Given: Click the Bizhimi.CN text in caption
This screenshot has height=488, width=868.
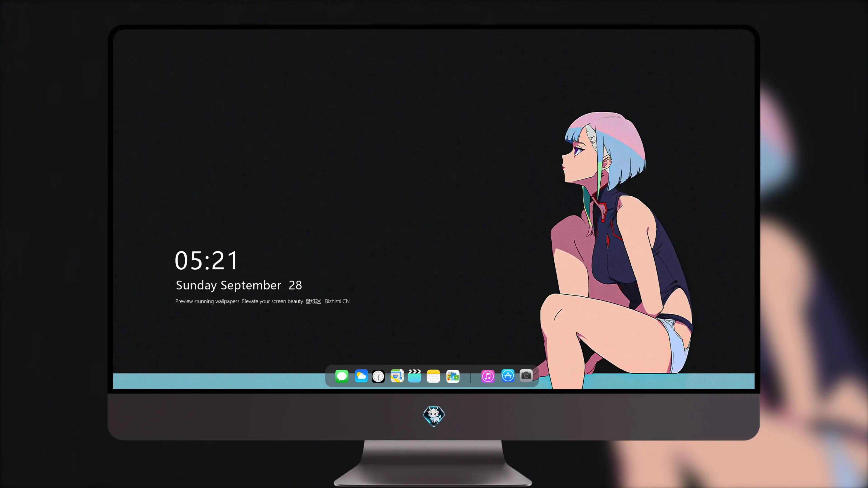Looking at the screenshot, I should pos(337,301).
